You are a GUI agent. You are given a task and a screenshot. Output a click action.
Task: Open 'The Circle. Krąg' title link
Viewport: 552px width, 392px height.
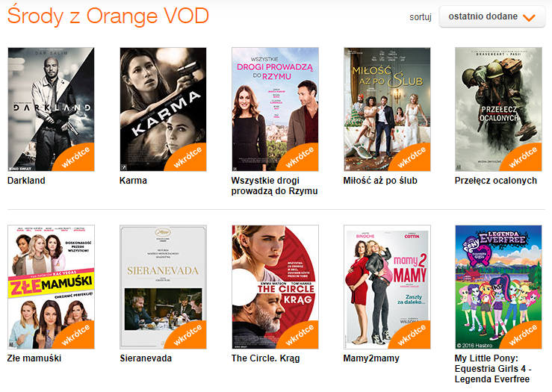[265, 358]
